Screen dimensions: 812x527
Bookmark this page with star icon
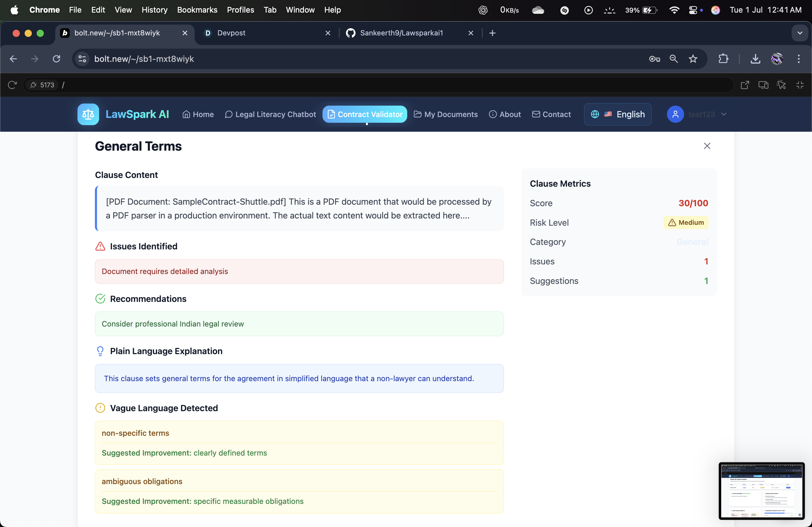pos(693,59)
